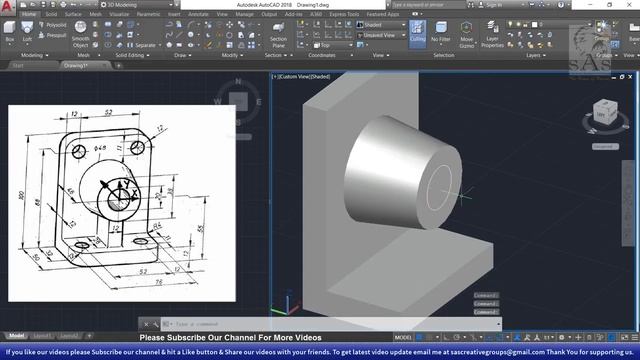
Task: Select the Loft tool
Action: point(27,32)
